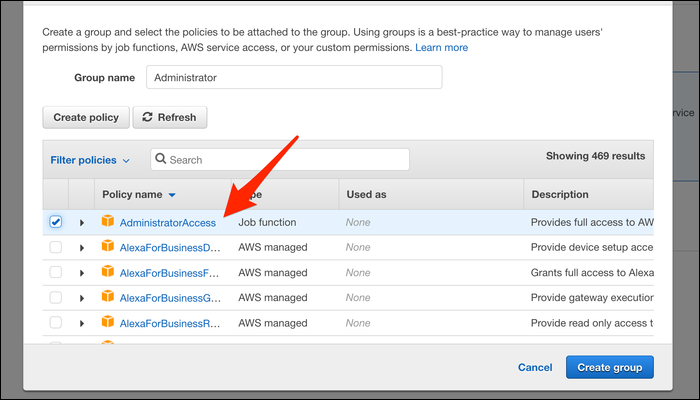Open the Learn more link
This screenshot has height=400, width=700.
[x=442, y=48]
